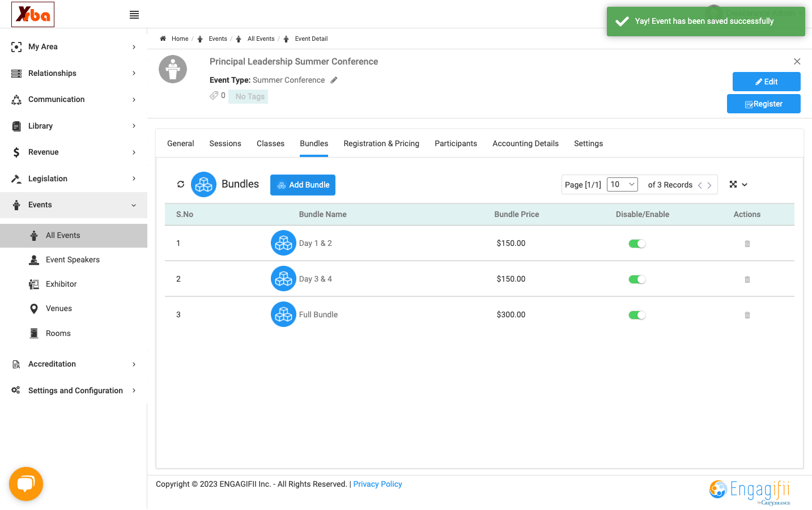Click the event avatar icon in header
The image size is (812, 510).
click(x=173, y=69)
